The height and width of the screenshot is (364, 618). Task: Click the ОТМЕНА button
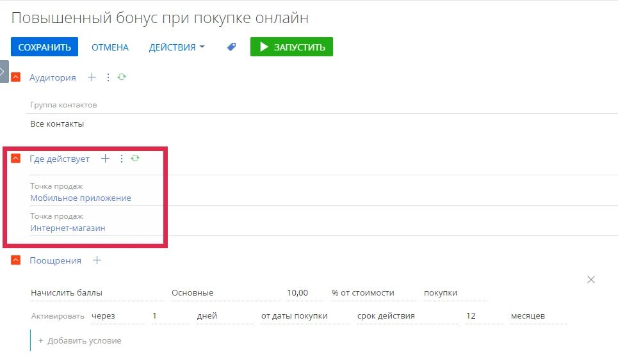pos(110,47)
